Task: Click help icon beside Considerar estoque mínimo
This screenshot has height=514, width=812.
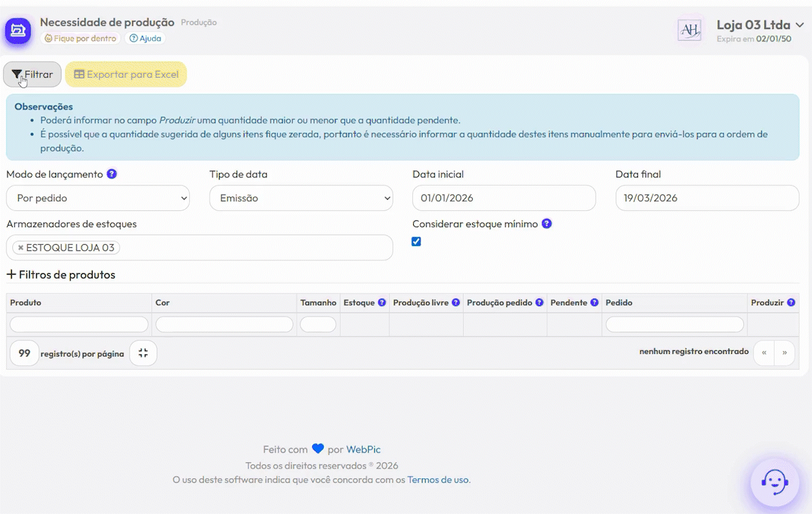Action: (547, 224)
